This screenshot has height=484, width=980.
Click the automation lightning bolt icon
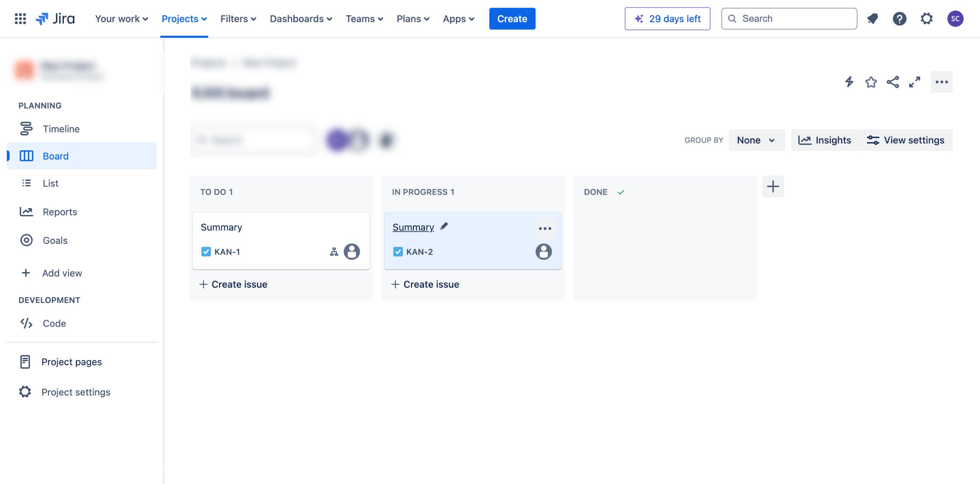[849, 82]
